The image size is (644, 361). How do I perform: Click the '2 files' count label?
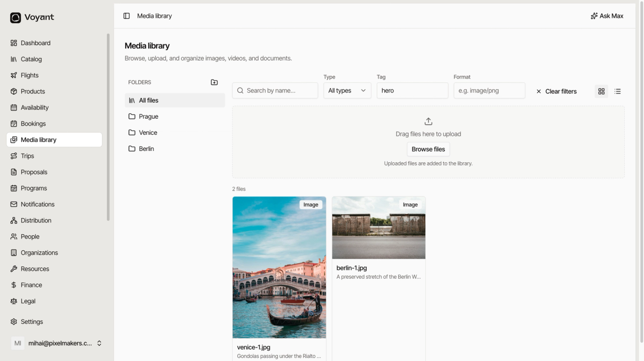point(239,189)
